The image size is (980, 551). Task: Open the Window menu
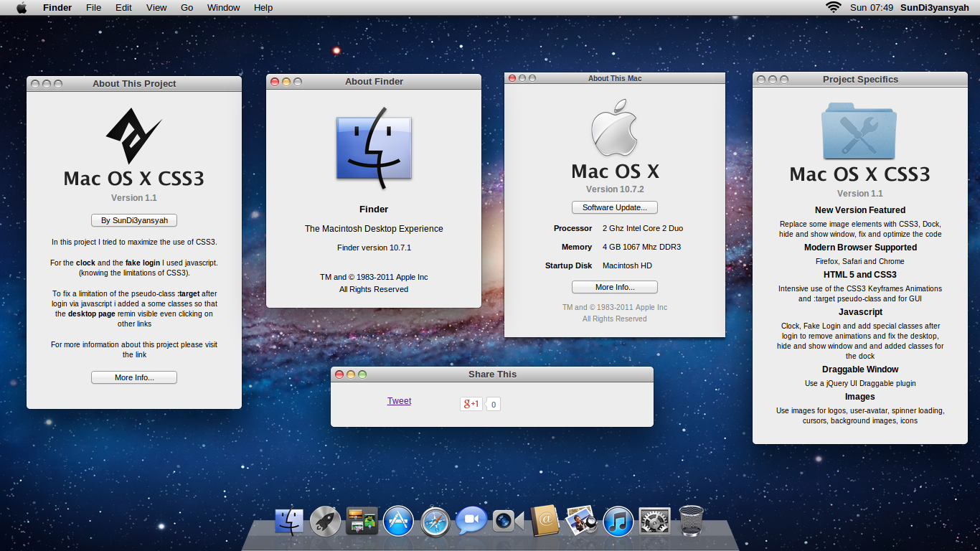pos(224,7)
